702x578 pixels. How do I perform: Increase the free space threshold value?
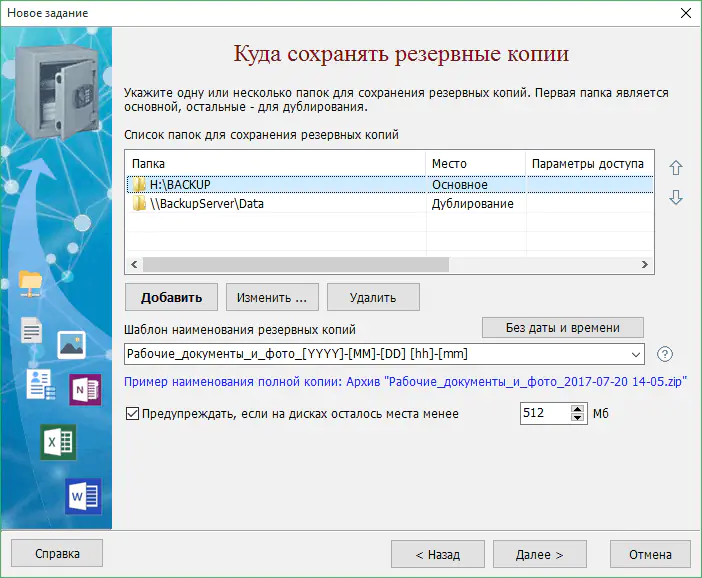577,408
